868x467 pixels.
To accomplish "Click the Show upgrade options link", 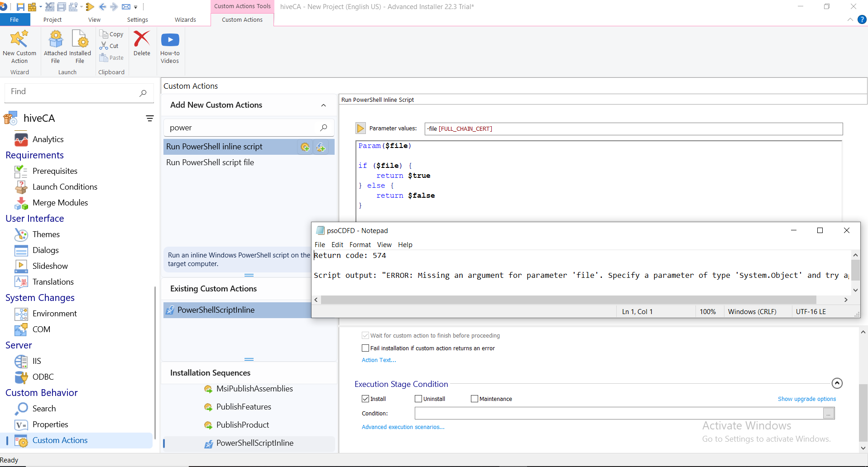I will pos(806,399).
